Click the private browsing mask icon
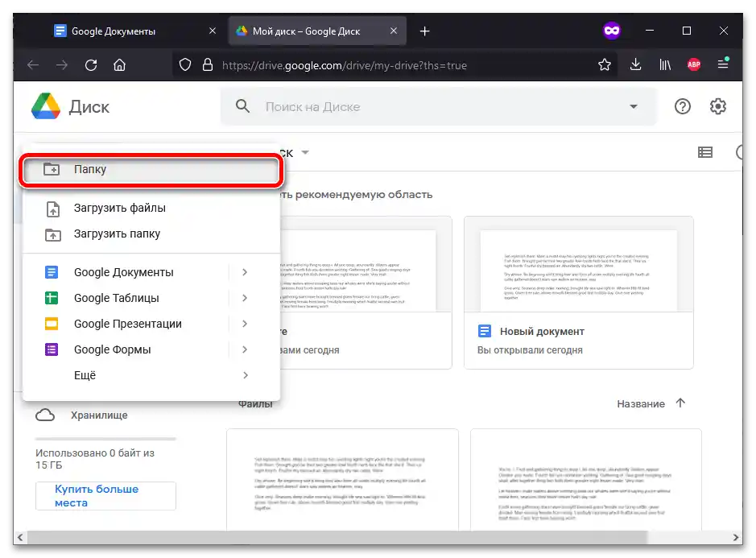 click(x=612, y=31)
